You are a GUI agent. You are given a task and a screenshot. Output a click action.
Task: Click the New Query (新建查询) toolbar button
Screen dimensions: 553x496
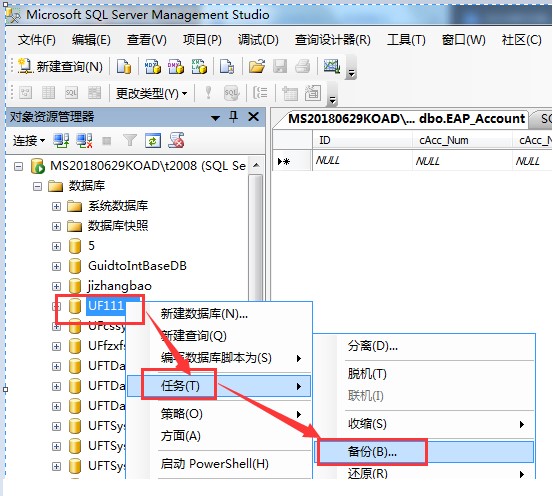(60, 66)
